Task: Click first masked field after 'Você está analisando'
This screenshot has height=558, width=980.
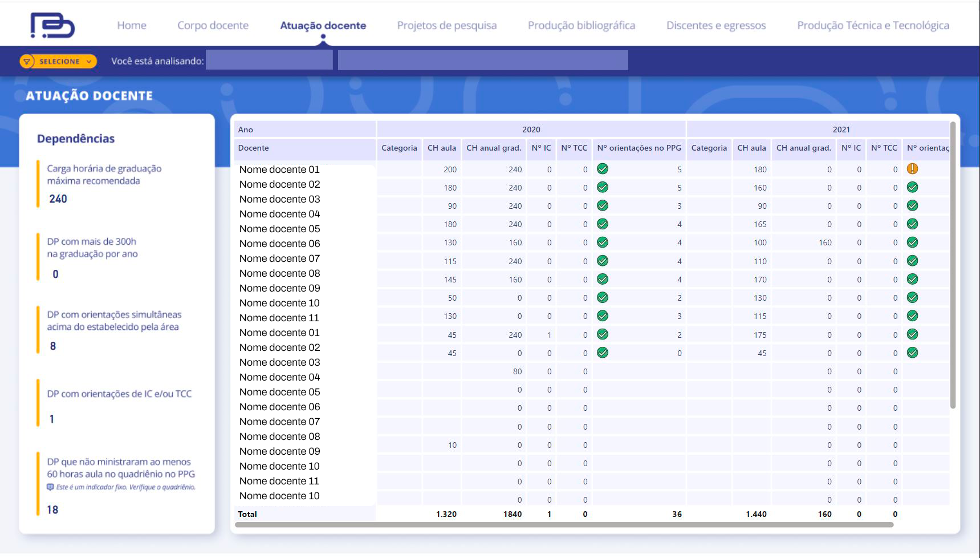Action: [x=269, y=60]
